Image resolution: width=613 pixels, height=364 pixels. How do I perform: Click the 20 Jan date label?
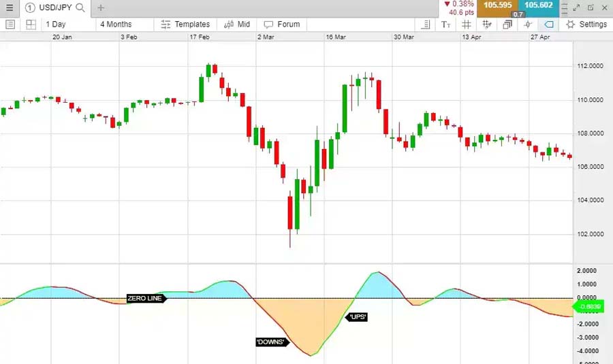(x=62, y=37)
